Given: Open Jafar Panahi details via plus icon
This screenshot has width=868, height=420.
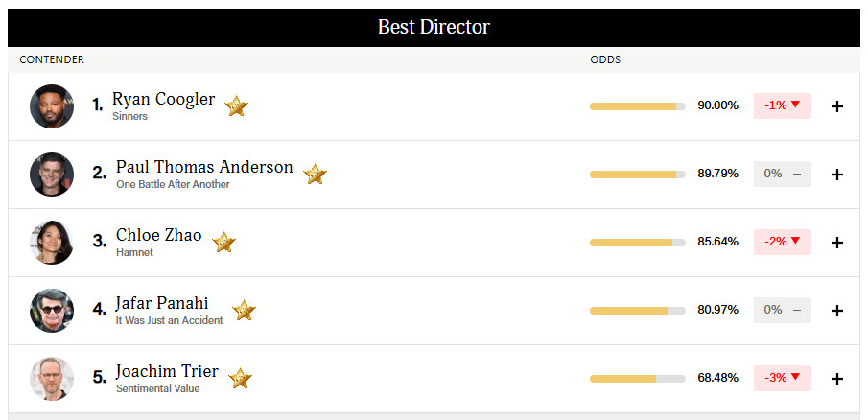Looking at the screenshot, I should pos(836,310).
